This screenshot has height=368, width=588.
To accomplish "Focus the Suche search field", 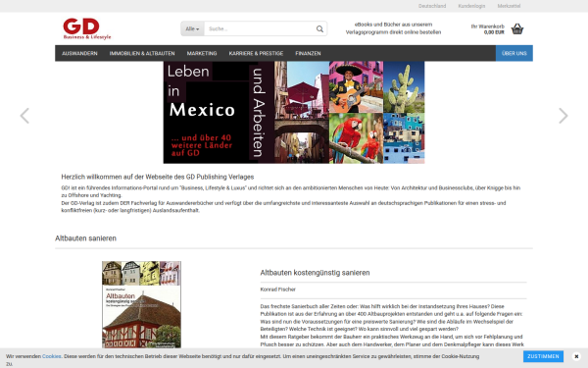I will [x=260, y=28].
